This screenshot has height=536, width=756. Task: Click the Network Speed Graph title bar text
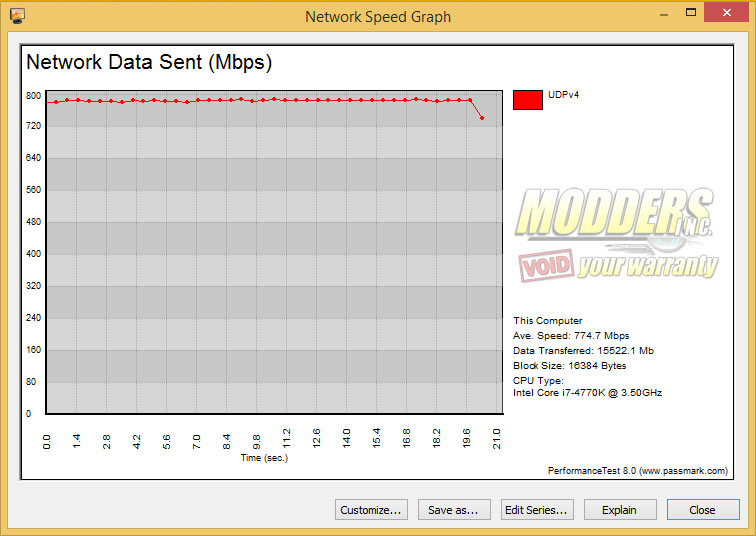[378, 17]
